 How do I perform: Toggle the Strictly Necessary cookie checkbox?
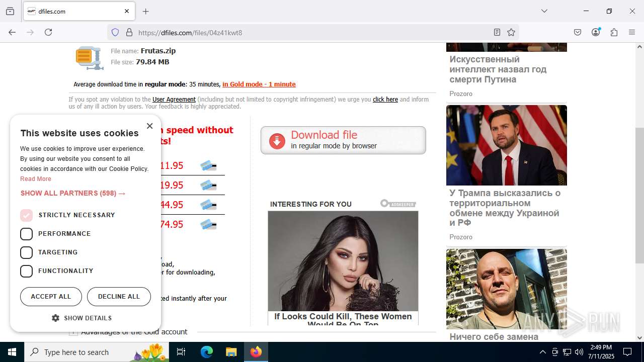click(26, 215)
